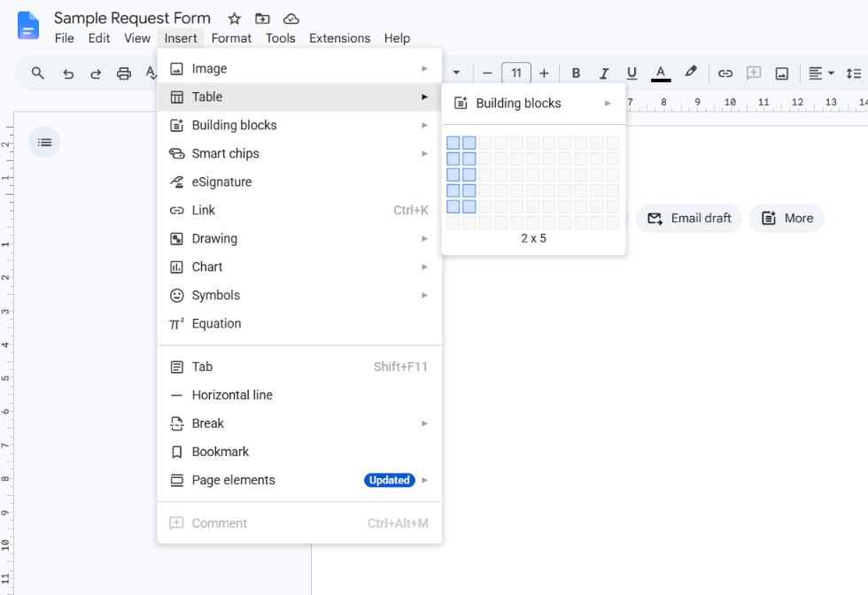Image resolution: width=868 pixels, height=595 pixels.
Task: Open the line and paragraph spacing tool
Action: point(854,73)
